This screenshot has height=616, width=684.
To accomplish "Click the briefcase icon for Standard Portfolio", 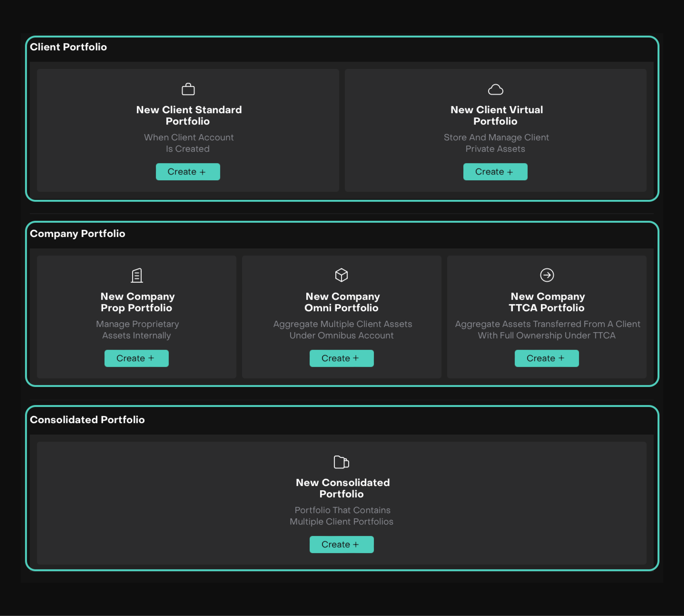I will pos(188,89).
